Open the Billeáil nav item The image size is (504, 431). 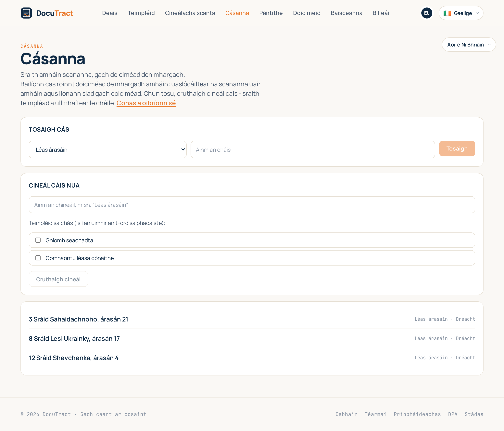click(x=381, y=13)
